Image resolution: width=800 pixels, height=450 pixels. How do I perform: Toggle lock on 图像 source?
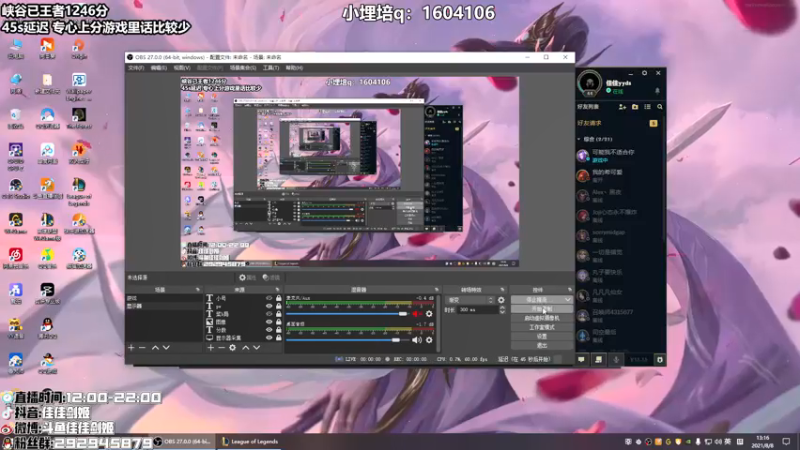pos(279,322)
